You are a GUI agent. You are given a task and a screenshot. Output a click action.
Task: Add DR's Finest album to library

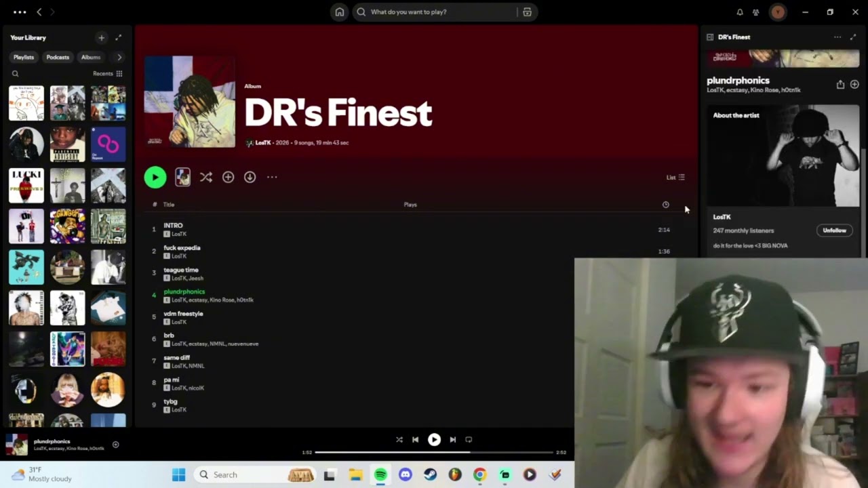[228, 177]
